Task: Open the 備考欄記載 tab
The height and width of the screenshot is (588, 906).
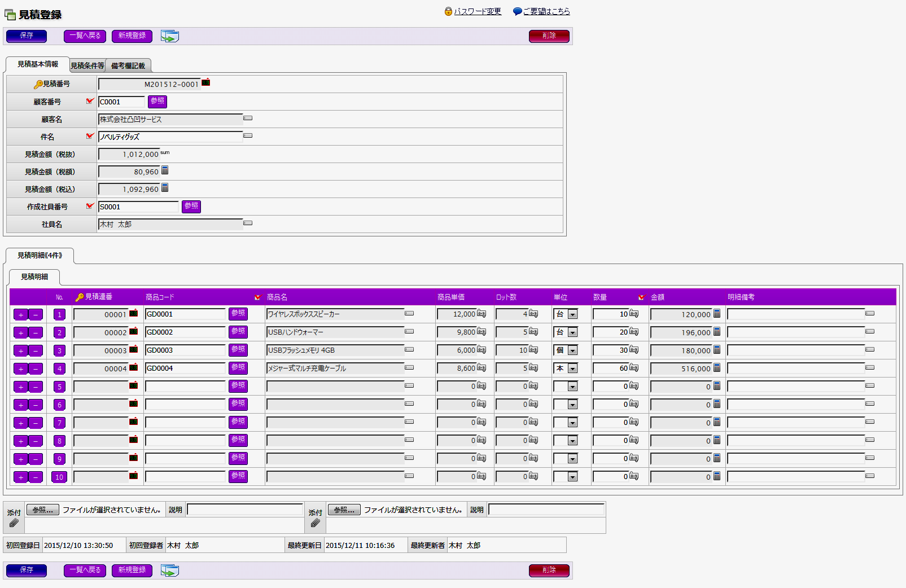Action: [128, 65]
